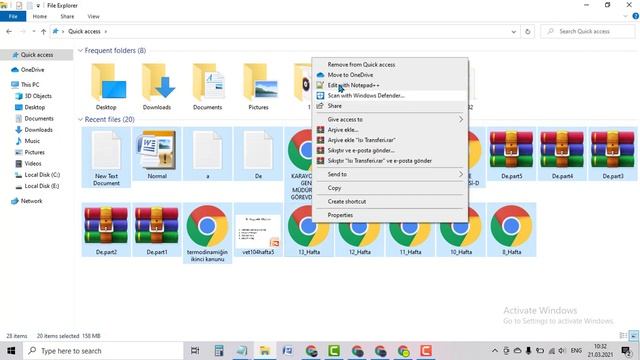Viewport: 640px width, 360px height.
Task: Select OneDrive in navigation pane
Action: 33,70
